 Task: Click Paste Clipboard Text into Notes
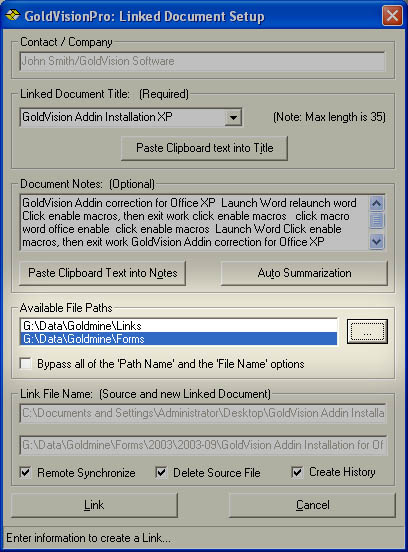tap(102, 273)
